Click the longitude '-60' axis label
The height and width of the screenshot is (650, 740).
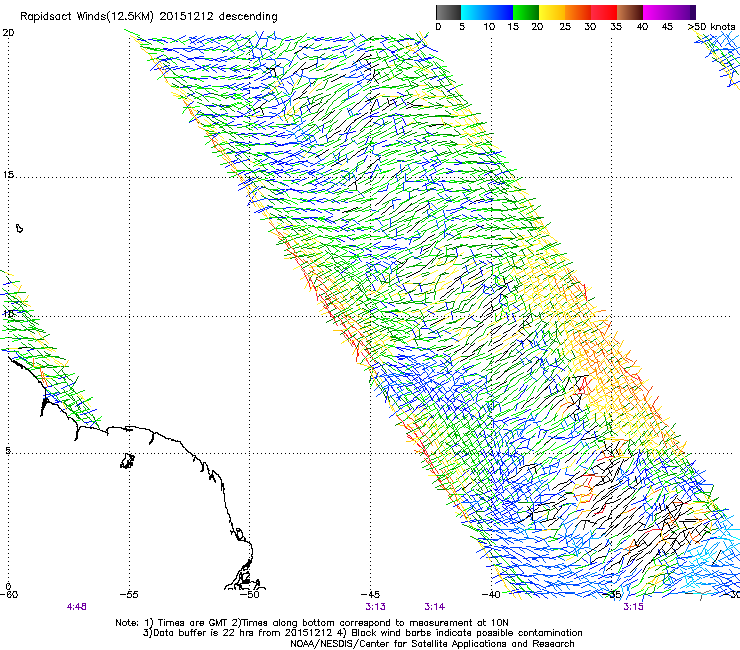tap(9, 594)
